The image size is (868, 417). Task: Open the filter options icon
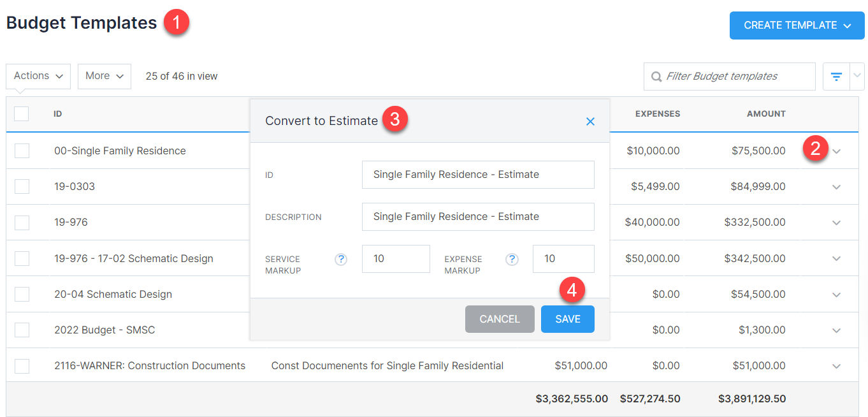836,76
